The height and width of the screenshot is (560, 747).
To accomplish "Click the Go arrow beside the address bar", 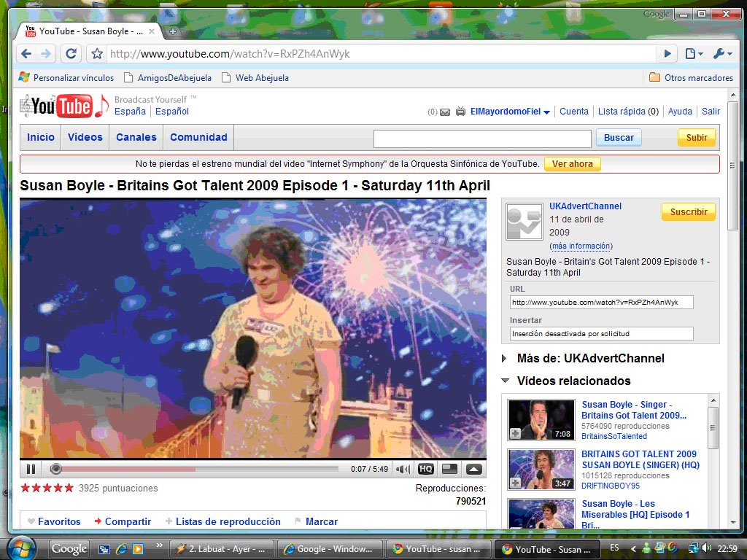I will click(668, 54).
